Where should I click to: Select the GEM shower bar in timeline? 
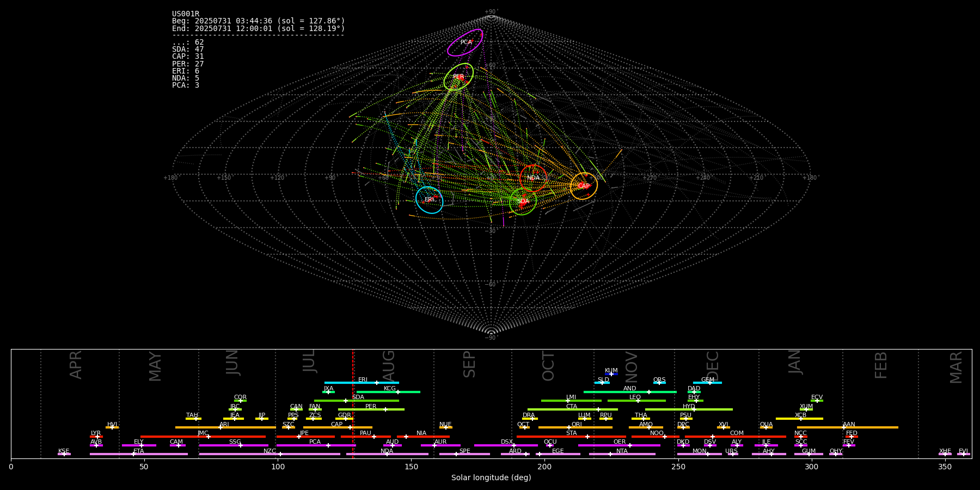(x=707, y=383)
